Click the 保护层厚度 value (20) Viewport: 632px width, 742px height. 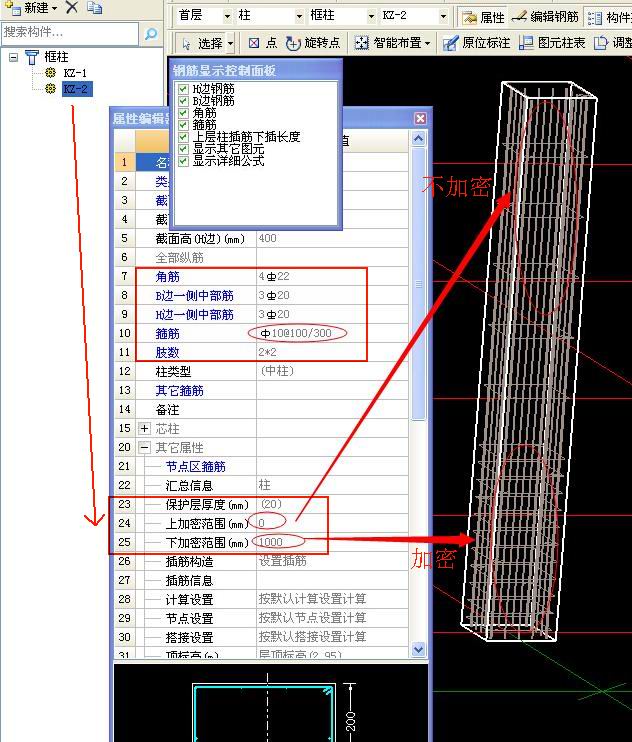[x=271, y=504]
